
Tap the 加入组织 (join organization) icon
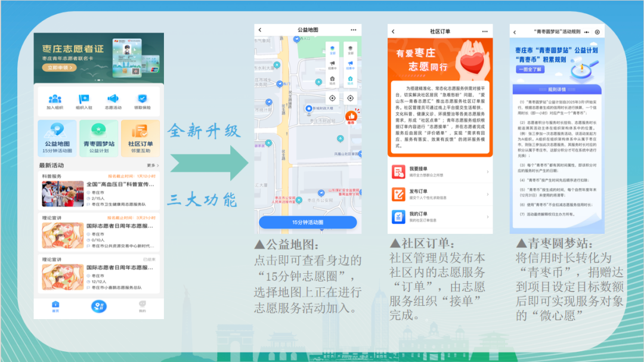tap(55, 99)
